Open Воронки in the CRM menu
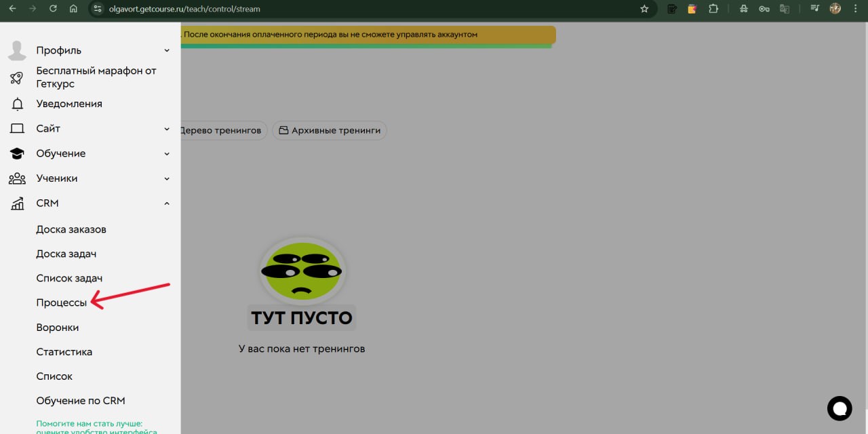Screen dimensions: 868x434 58,328
